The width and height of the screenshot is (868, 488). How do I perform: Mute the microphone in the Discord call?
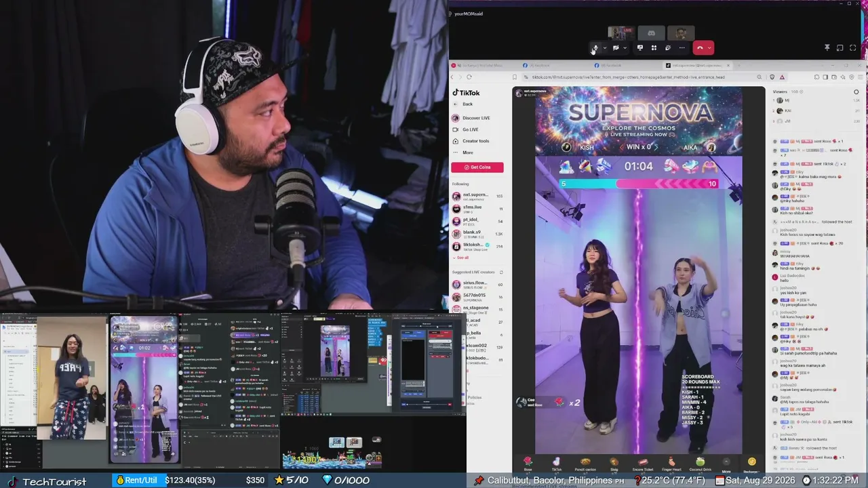pos(595,48)
